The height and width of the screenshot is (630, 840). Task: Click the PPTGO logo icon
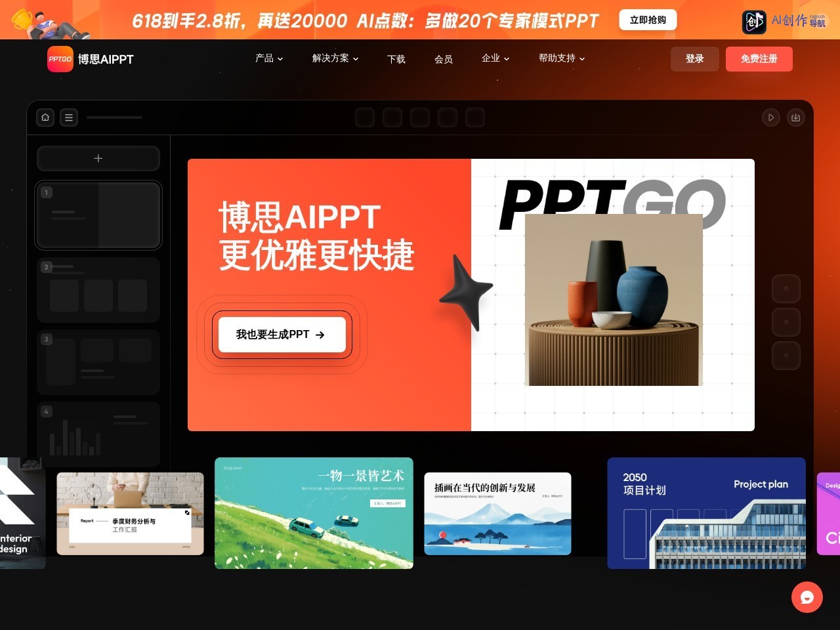click(60, 59)
